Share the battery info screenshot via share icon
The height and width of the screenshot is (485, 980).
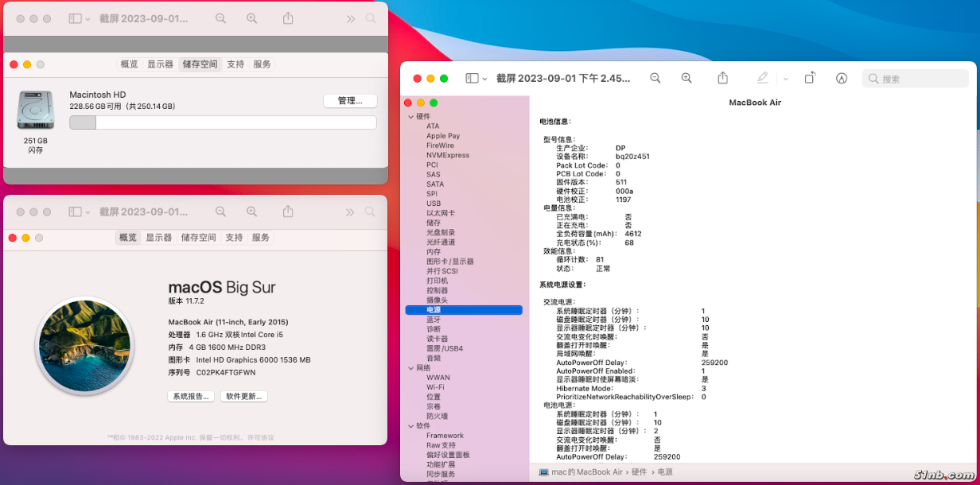(722, 78)
